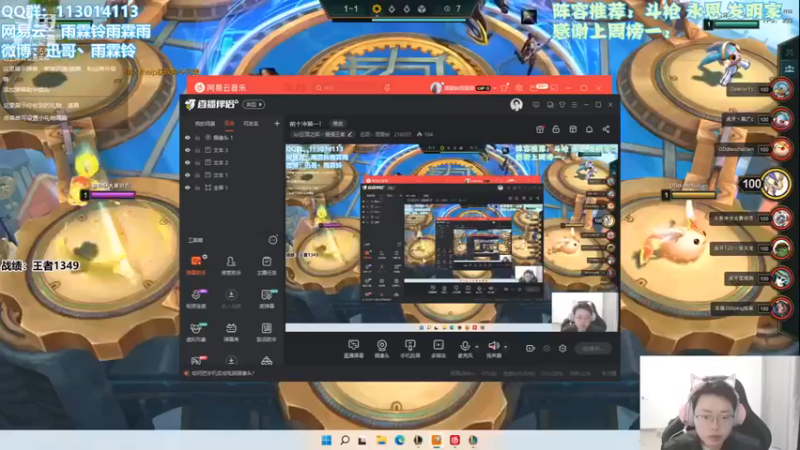Expand the pill button beside the 直播伴侣 logo
The image size is (800, 450).
click(x=254, y=105)
